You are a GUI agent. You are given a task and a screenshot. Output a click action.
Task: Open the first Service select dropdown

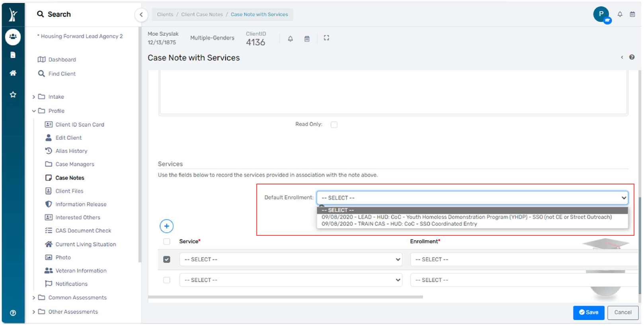pos(291,260)
